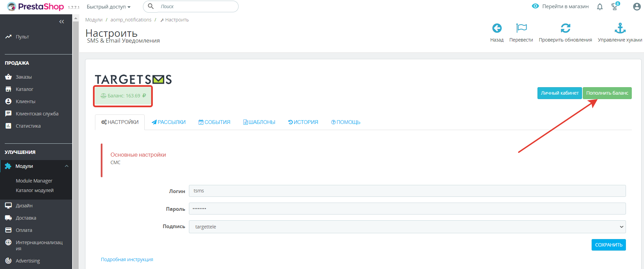Screen dimensions: 644x269
Task: Open Каталог модулей submenu item
Action: (35, 190)
